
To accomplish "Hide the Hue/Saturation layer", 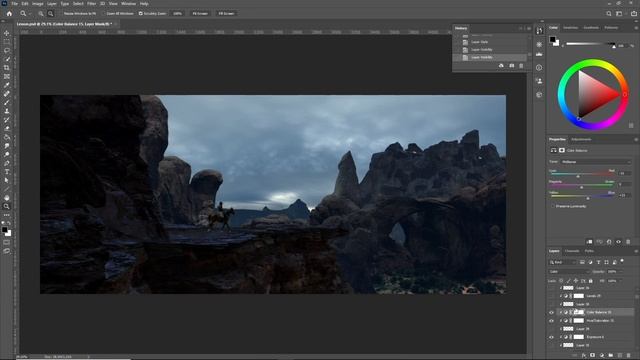I will pos(551,320).
